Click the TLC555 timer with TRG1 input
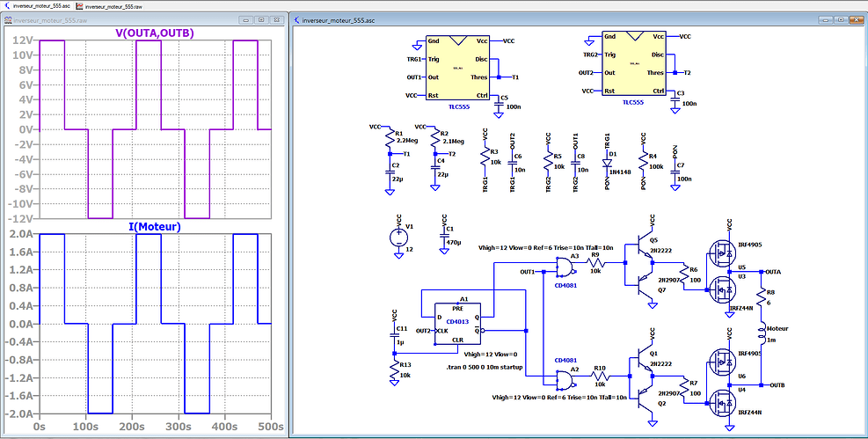This screenshot has width=868, height=439. tap(457, 69)
